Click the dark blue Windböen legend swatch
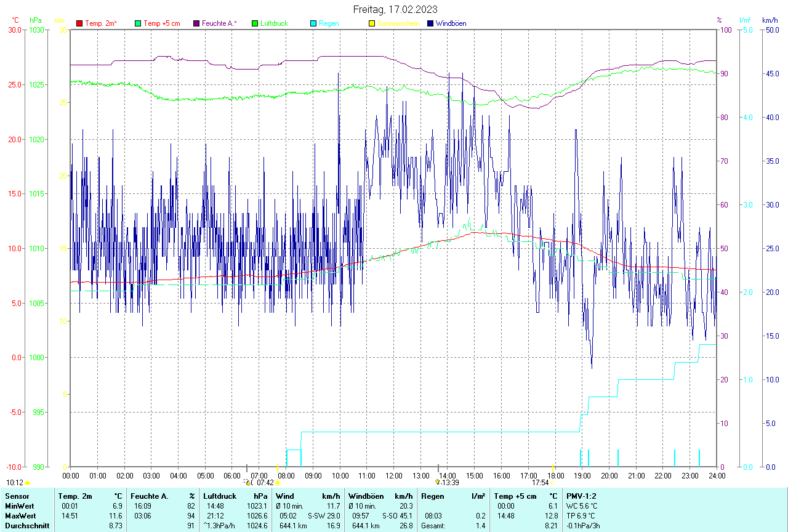788x532 pixels. (x=430, y=23)
